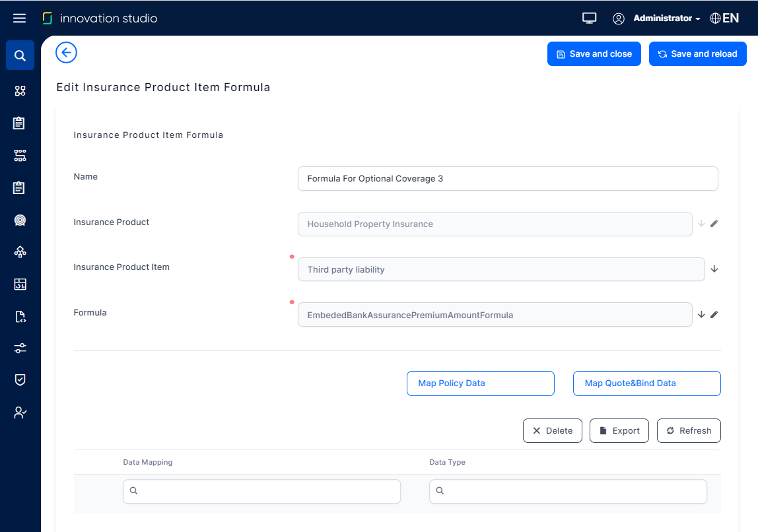758x532 pixels.
Task: Click the Name text field
Action: click(507, 179)
